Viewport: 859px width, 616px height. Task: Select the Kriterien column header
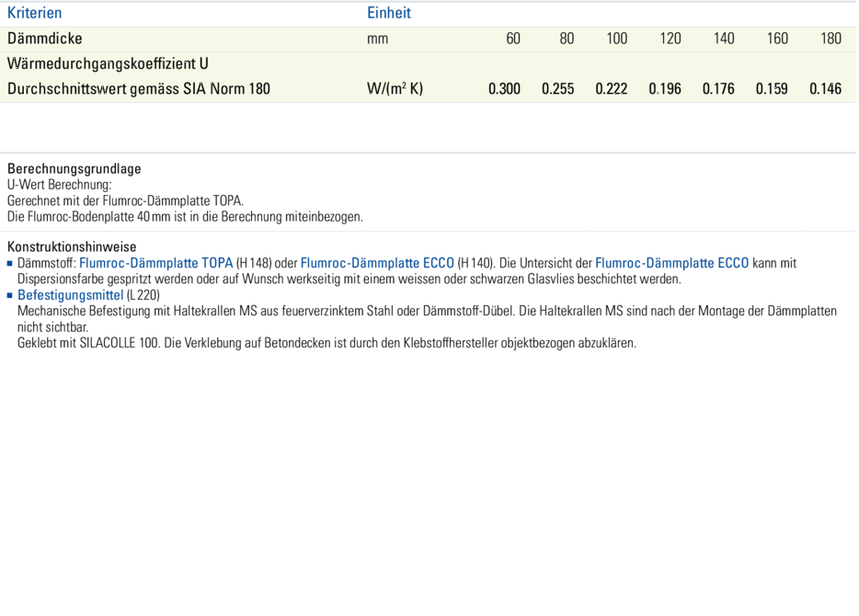[35, 13]
